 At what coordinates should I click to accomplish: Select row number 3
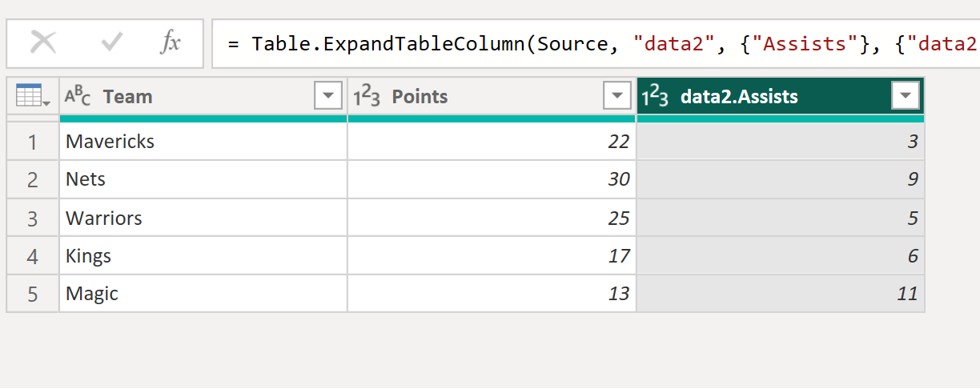coord(33,218)
